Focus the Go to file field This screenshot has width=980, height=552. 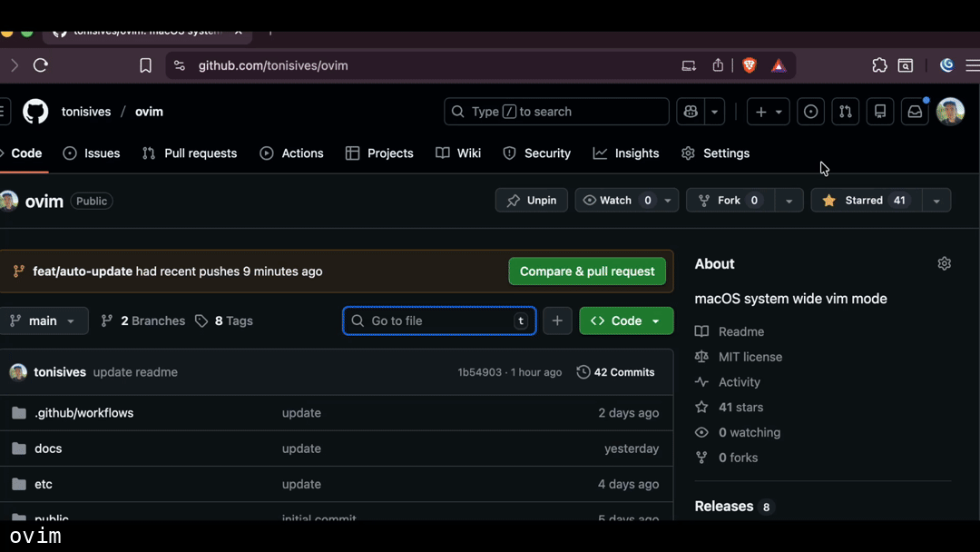pyautogui.click(x=439, y=320)
